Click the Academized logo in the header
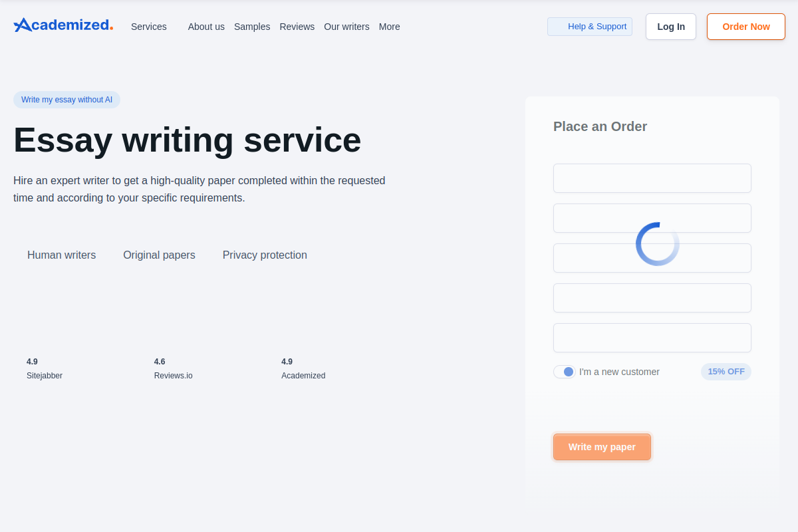This screenshot has width=798, height=532. tap(63, 25)
